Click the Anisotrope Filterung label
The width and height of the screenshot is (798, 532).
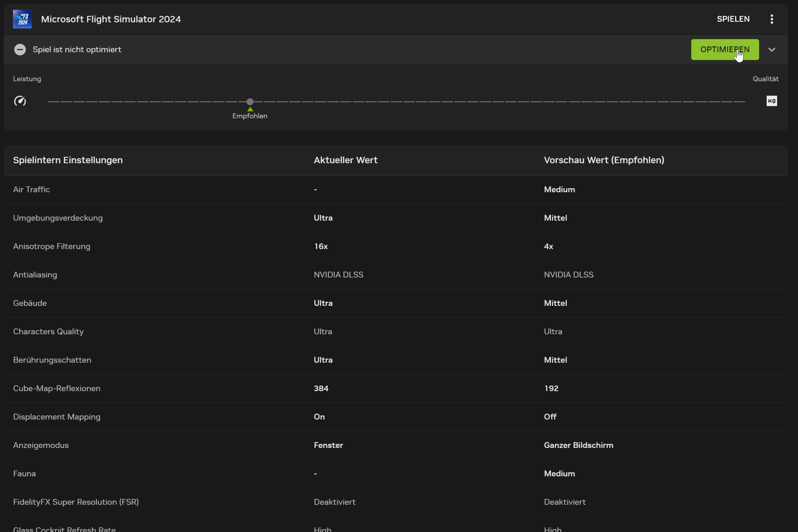click(52, 246)
